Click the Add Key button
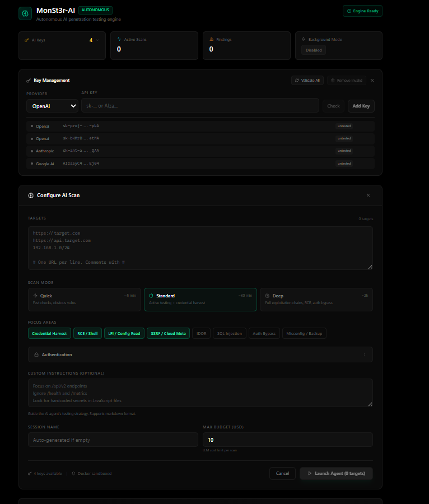The width and height of the screenshot is (429, 504). (x=361, y=106)
